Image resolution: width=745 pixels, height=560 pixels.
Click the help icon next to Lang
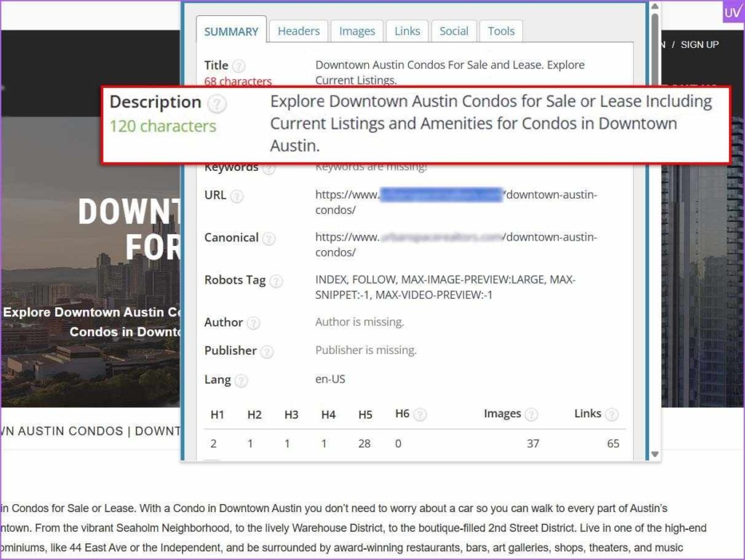[241, 380]
